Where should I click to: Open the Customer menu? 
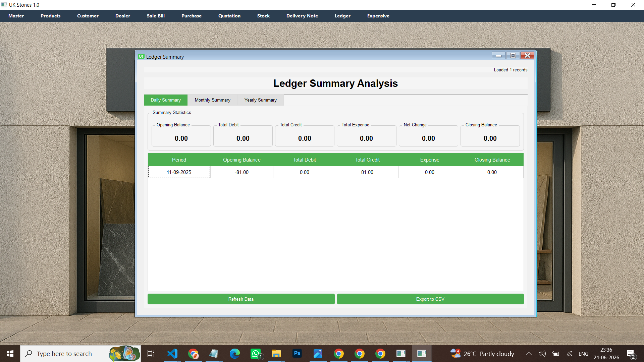[x=88, y=16]
